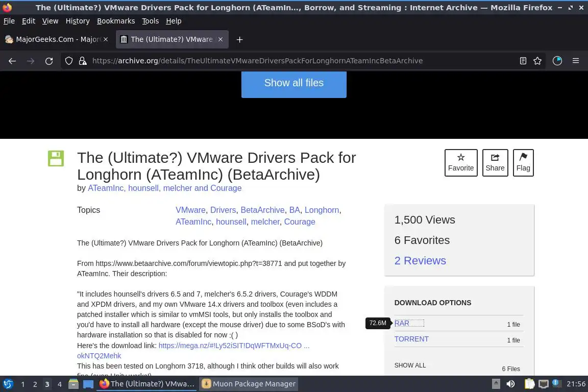588x392 pixels.
Task: Open the Firefox hamburger menu
Action: (x=576, y=61)
